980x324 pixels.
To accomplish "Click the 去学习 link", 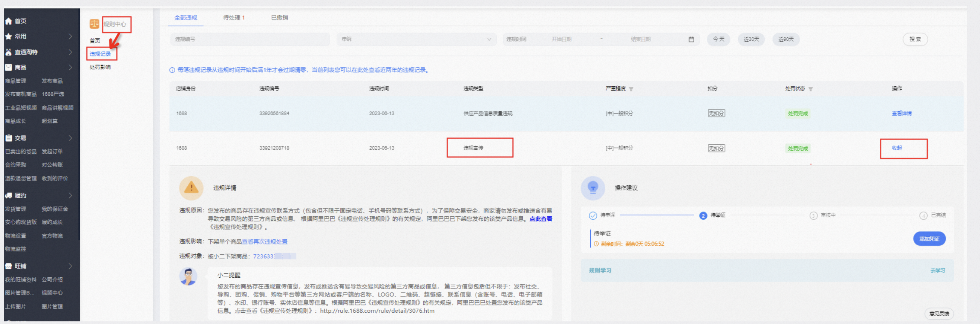I will click(937, 271).
